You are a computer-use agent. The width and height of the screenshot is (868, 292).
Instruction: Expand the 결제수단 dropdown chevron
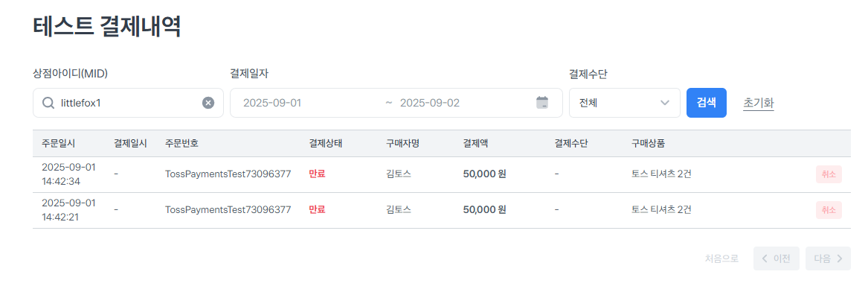[x=665, y=103]
